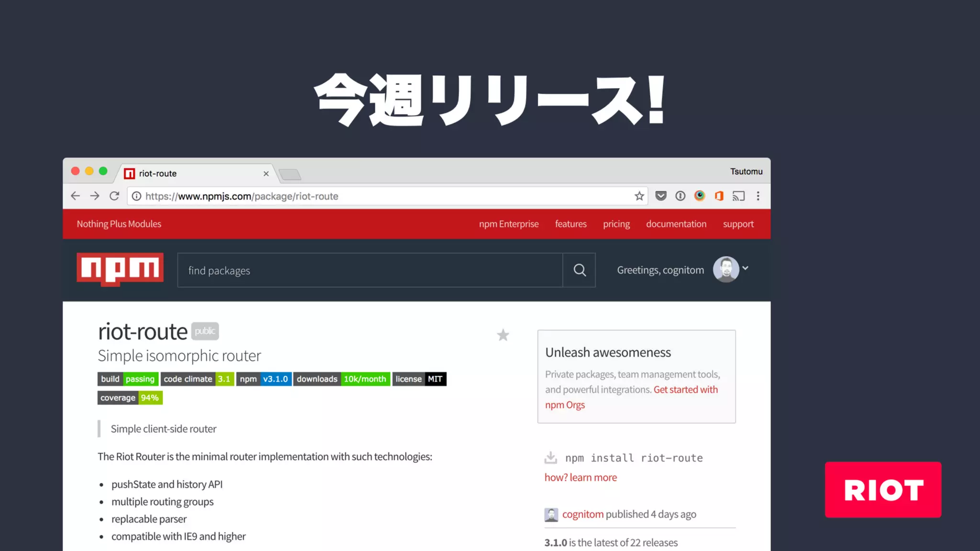Click the red RIOT logo
Screen dimensions: 980x551
(883, 489)
